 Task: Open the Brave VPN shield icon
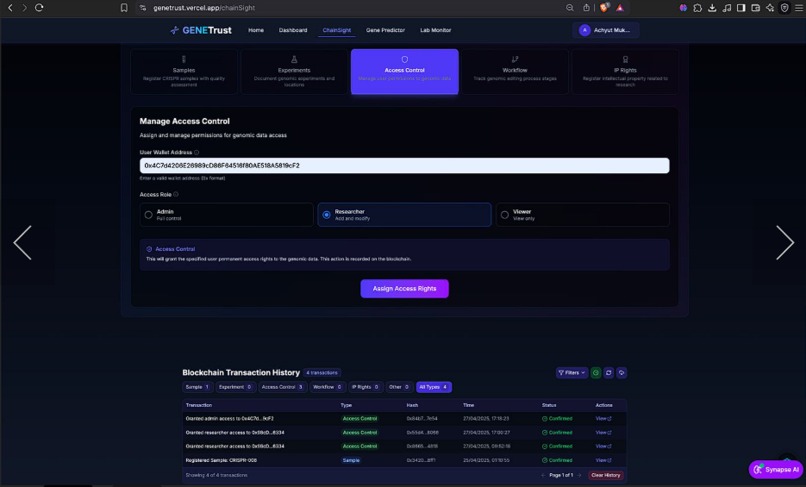click(784, 8)
